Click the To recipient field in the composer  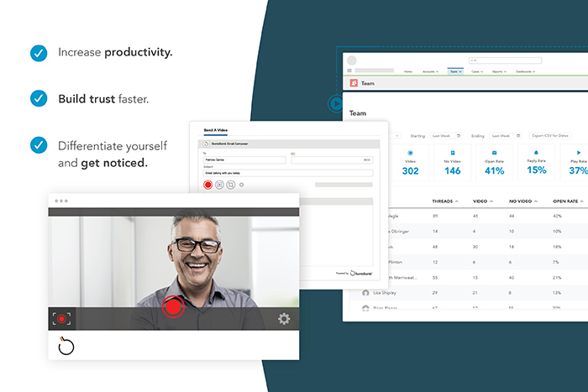[244, 160]
